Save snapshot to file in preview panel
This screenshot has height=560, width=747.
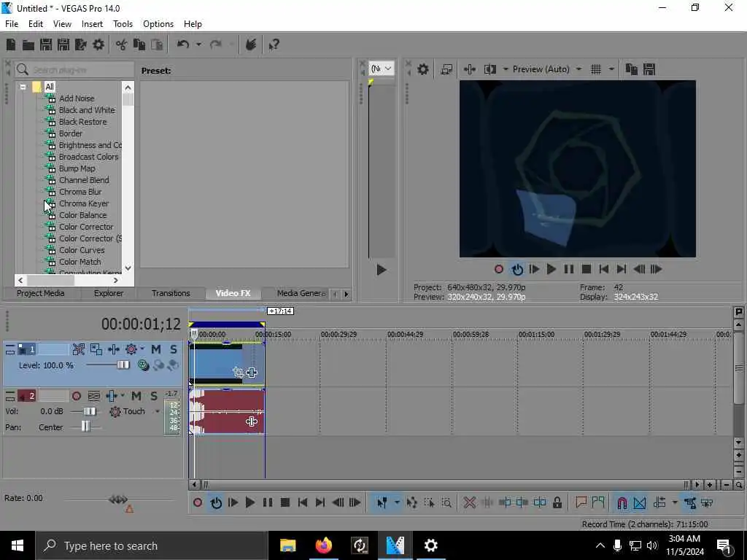[649, 69]
